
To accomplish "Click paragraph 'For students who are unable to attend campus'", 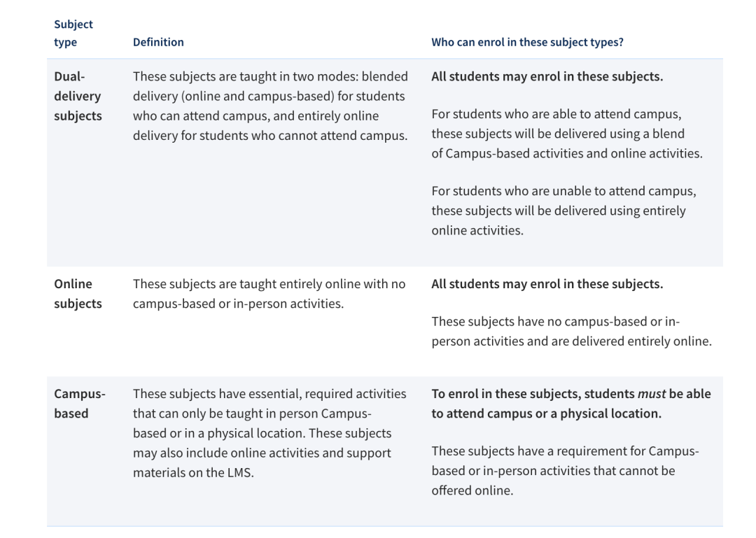I will [x=563, y=211].
